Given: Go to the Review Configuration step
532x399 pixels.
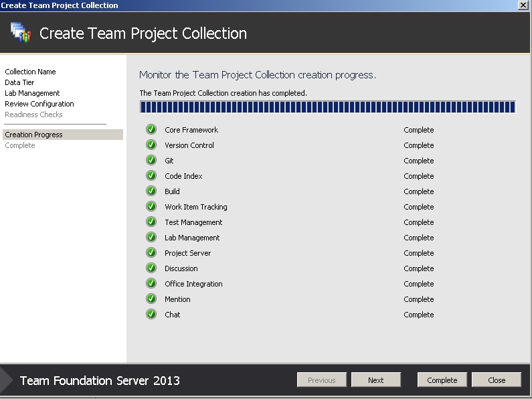Looking at the screenshot, I should pyautogui.click(x=39, y=104).
